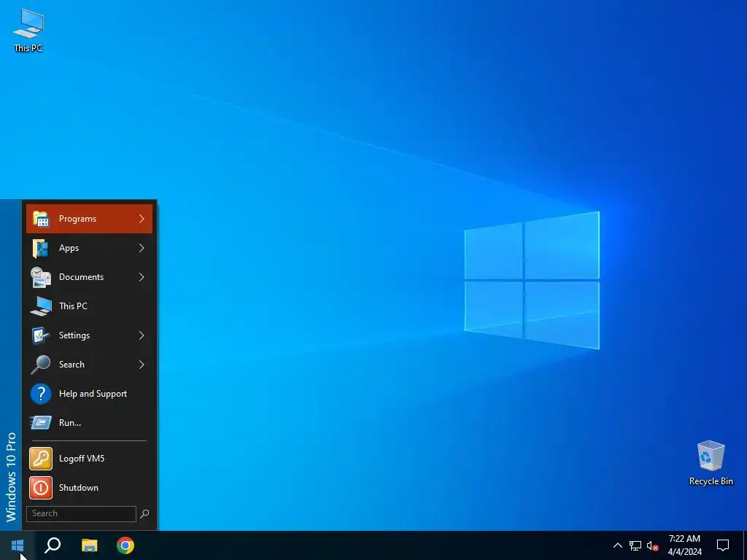Open the Programs folder icon in start menu
Screen dimensions: 747x560
click(x=41, y=219)
